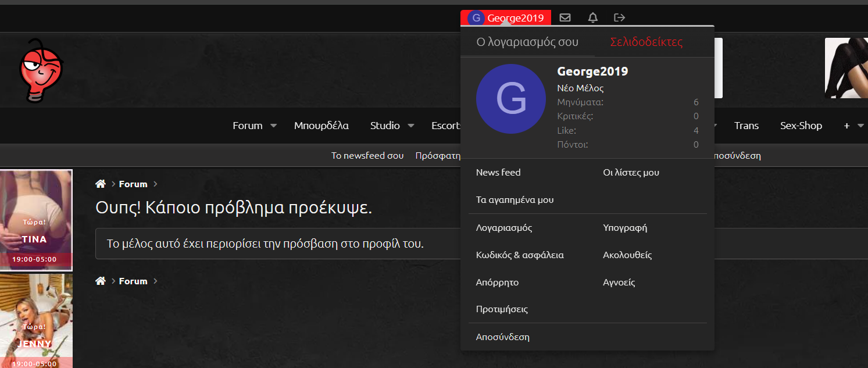Viewport: 868px width, 368px height.
Task: Click the Το newsfeed σου sub-navigation link
Action: (367, 156)
